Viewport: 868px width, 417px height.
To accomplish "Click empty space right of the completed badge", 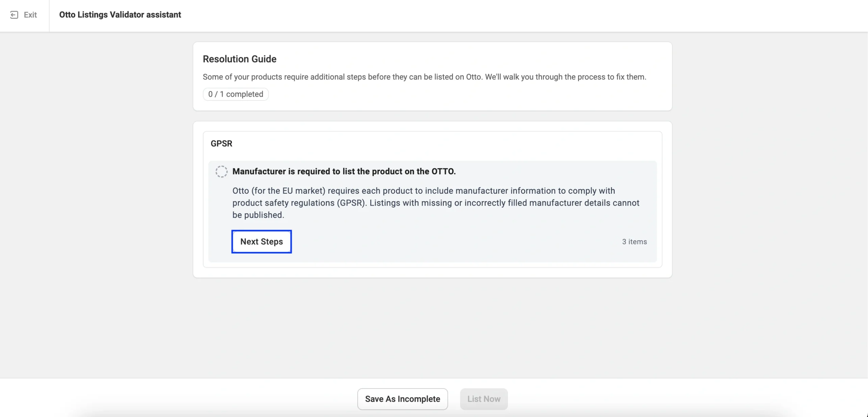I will 441,94.
